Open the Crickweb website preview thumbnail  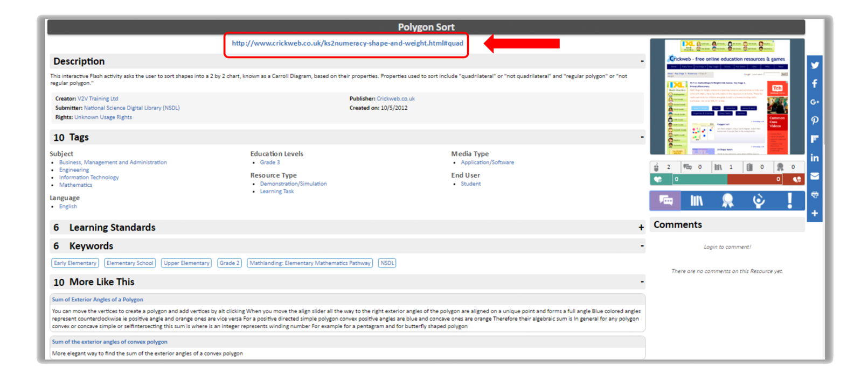(727, 97)
